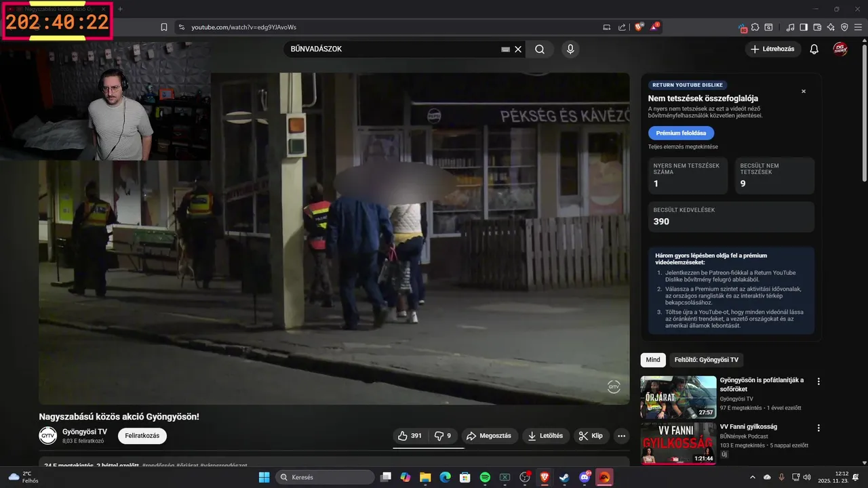Viewport: 868px width, 488px height.
Task: Click the Létrehozás create button
Action: 773,49
